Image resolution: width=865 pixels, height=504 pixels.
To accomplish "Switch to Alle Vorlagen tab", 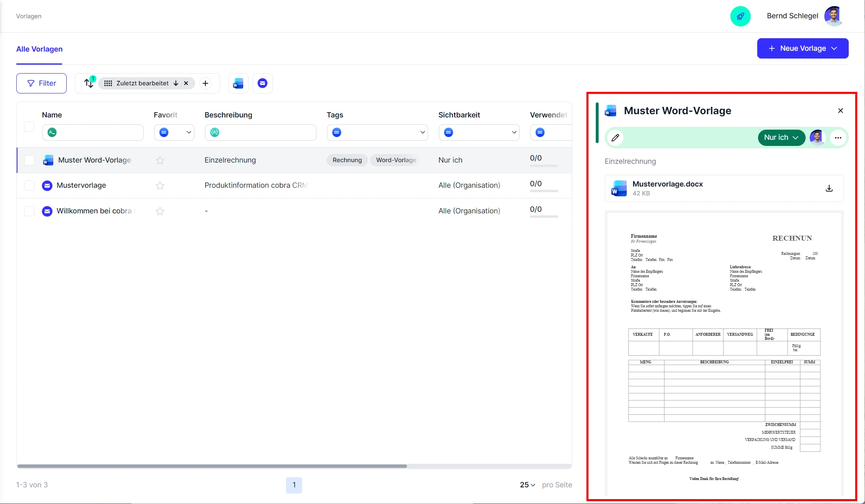I will 39,49.
